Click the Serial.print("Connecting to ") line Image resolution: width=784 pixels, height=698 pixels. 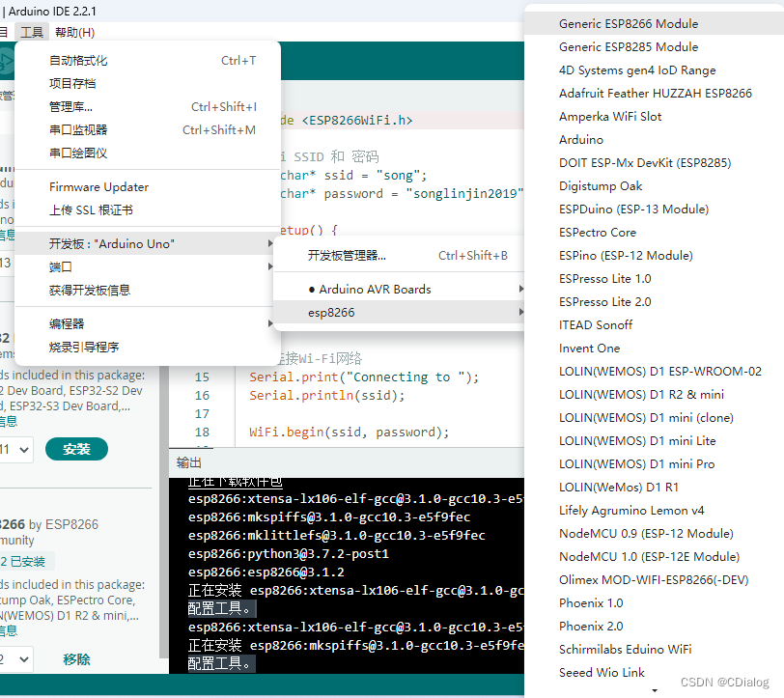point(364,377)
